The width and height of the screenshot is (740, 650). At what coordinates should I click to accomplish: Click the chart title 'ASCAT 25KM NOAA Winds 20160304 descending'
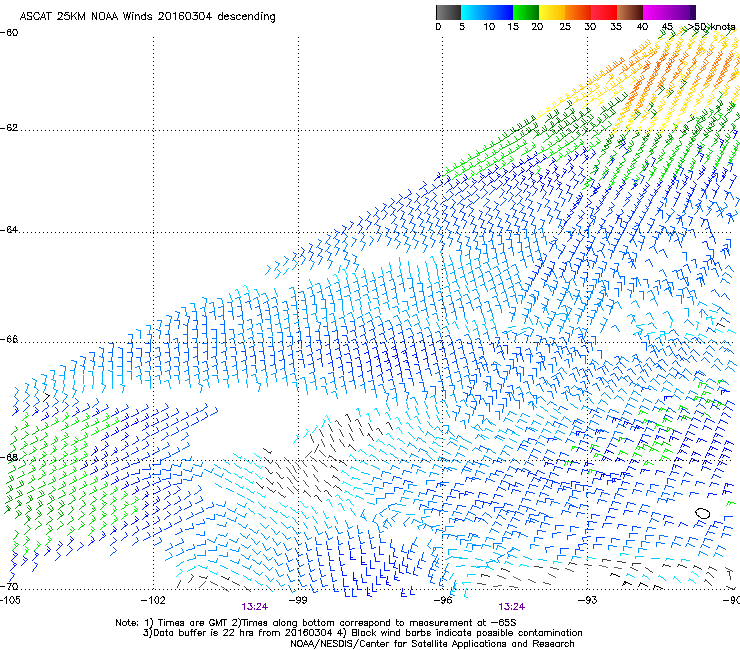click(147, 17)
